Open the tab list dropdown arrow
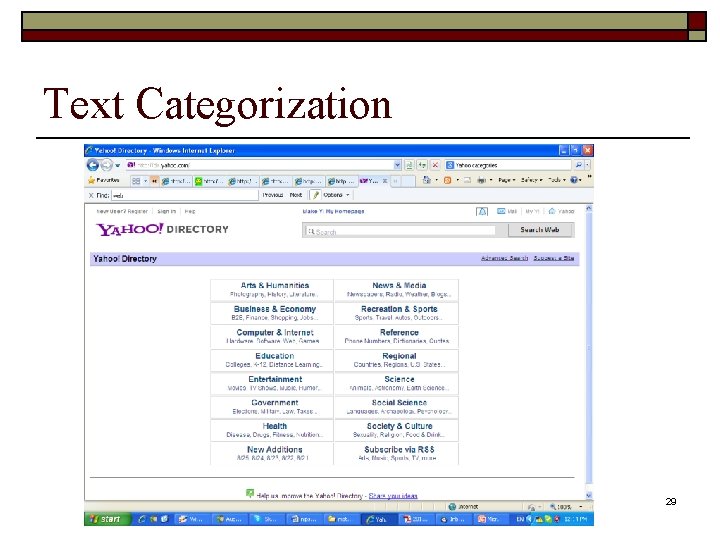Screen dimensions: 720x540 [146, 181]
